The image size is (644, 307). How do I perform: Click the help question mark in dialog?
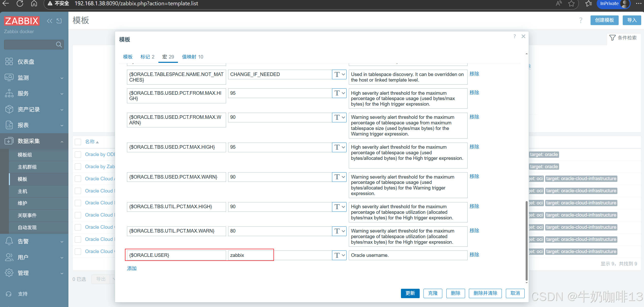click(514, 36)
